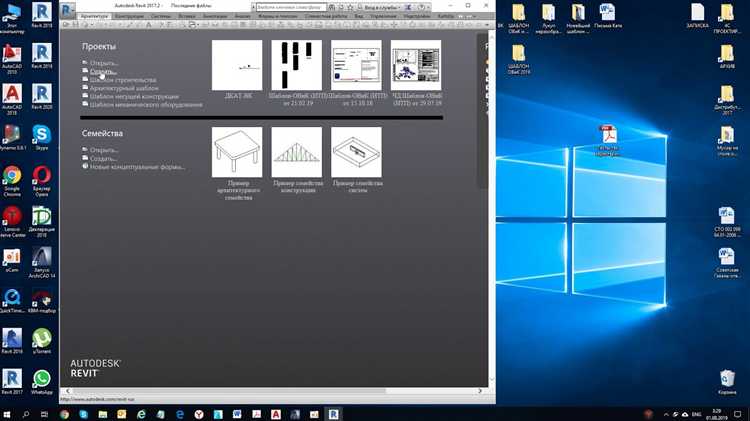Open the Revit help question mark icon
750x421 pixels.
pyautogui.click(x=422, y=7)
